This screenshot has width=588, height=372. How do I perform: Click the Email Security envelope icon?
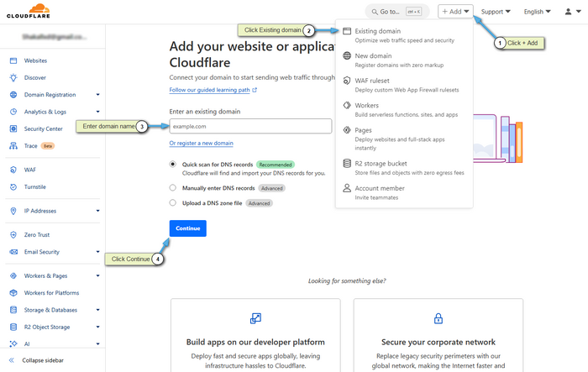coord(13,252)
